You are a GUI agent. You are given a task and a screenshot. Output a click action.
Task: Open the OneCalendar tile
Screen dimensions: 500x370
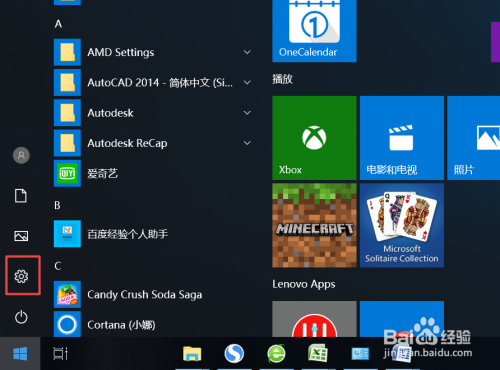tap(314, 31)
